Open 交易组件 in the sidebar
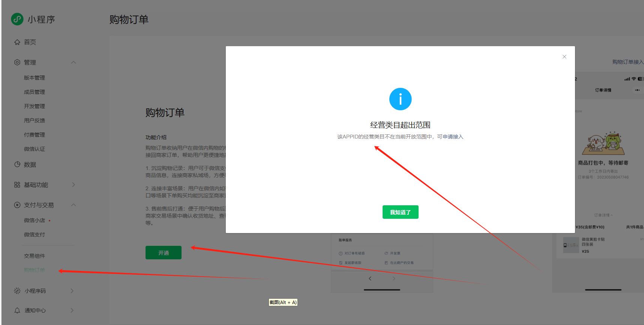Image resolution: width=644 pixels, height=325 pixels. coord(35,256)
